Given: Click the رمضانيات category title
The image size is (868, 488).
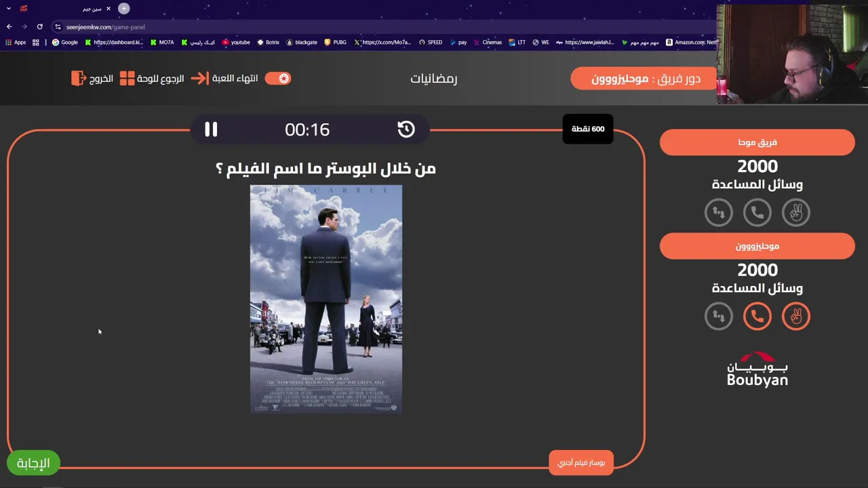Looking at the screenshot, I should tap(434, 78).
